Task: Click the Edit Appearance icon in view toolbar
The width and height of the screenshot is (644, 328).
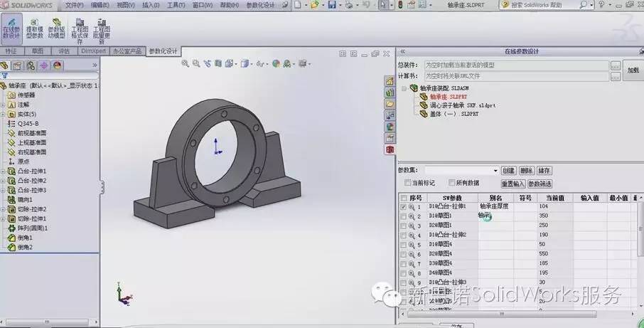Action: (x=276, y=63)
